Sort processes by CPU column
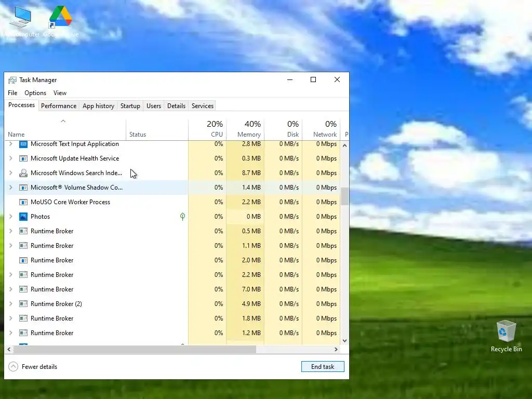The width and height of the screenshot is (532, 399). coord(207,129)
